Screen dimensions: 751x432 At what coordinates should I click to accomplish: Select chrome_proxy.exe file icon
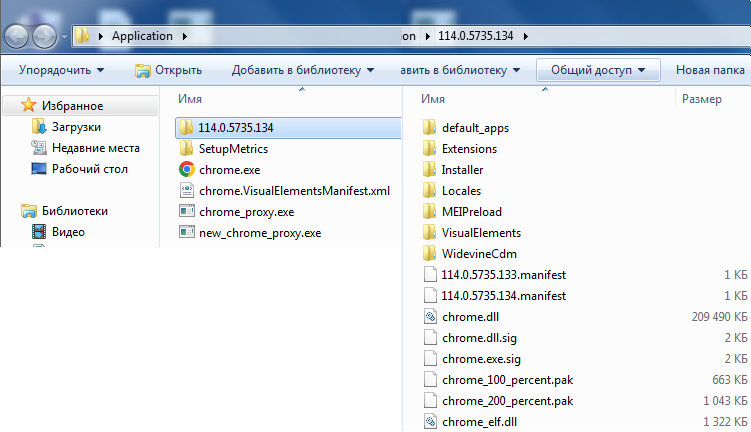pyautogui.click(x=187, y=211)
